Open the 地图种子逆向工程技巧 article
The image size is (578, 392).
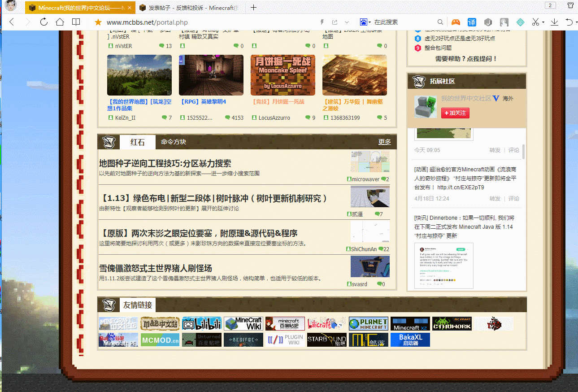165,163
